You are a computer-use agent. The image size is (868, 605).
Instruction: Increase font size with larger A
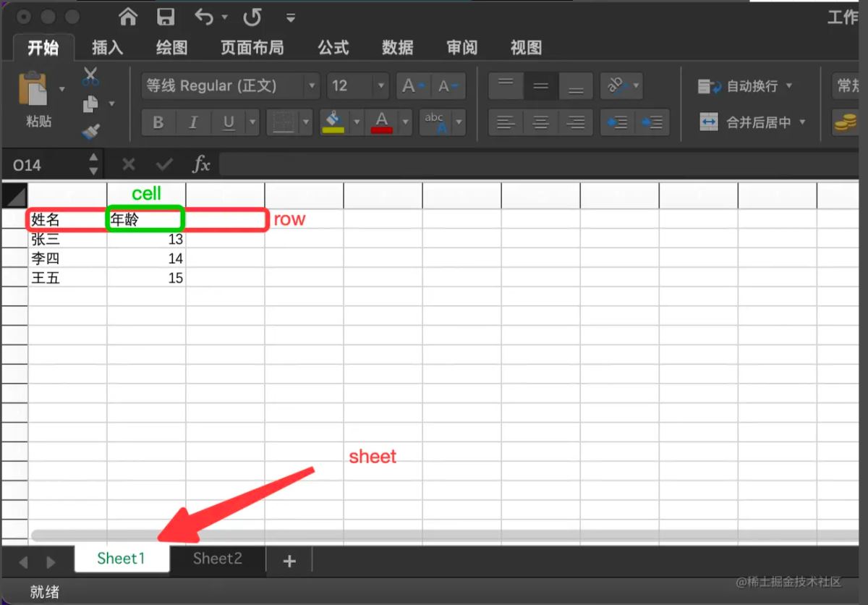pos(412,86)
